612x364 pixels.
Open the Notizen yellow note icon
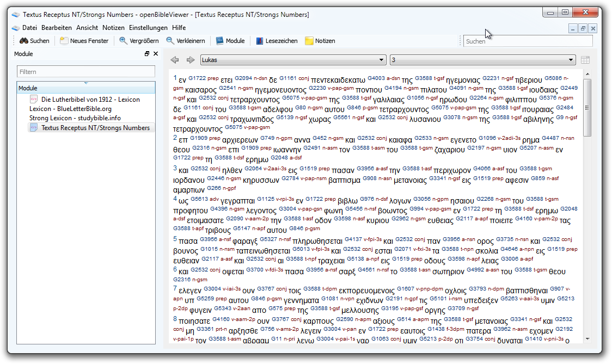pos(309,41)
